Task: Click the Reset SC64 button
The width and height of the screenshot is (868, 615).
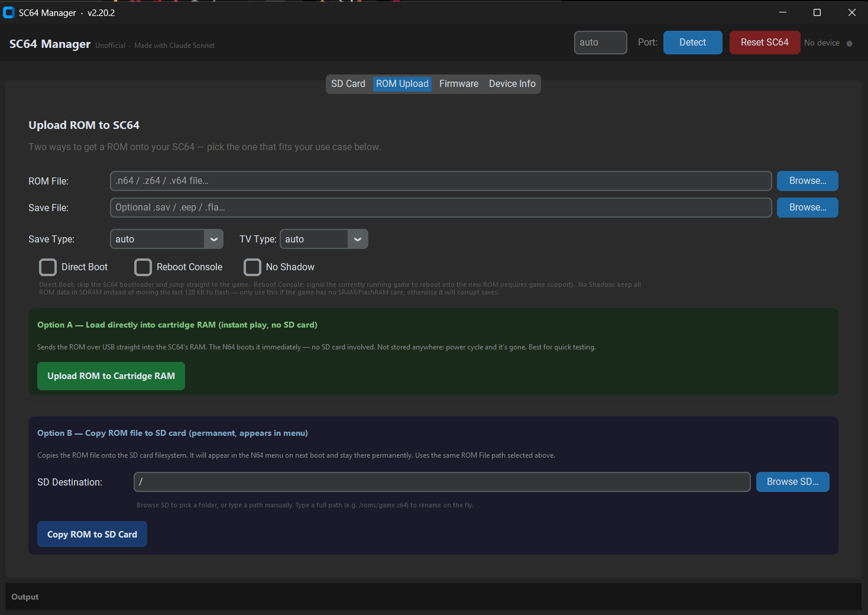Action: coord(765,43)
